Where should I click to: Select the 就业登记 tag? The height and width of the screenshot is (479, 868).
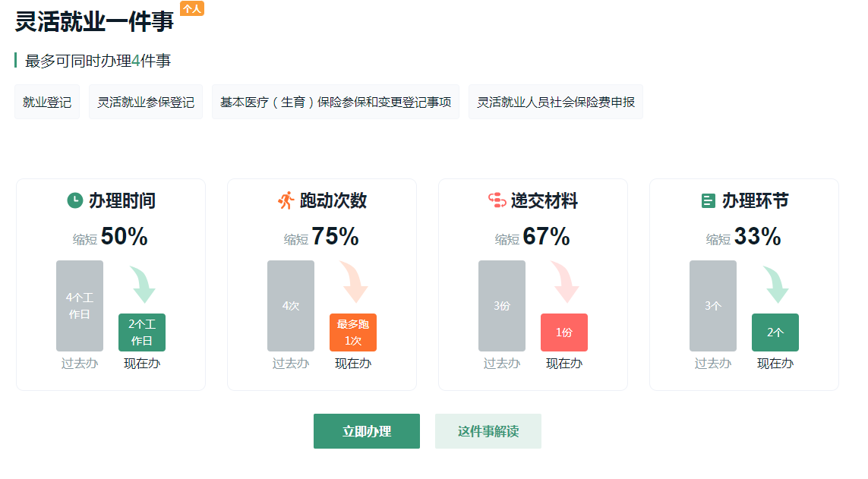click(47, 102)
